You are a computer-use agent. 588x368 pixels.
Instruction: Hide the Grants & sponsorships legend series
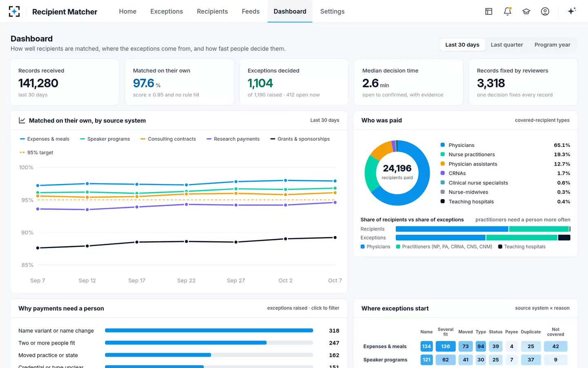pyautogui.click(x=300, y=139)
